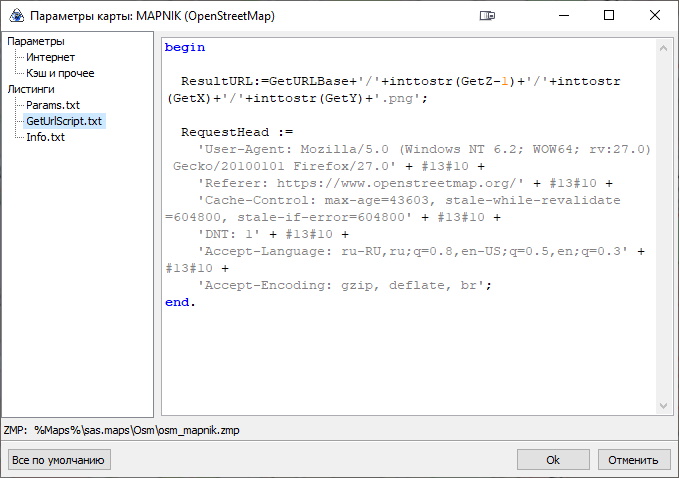Viewport: 679px width, 478px height.
Task: Maximize the map parameters window
Action: 609,15
